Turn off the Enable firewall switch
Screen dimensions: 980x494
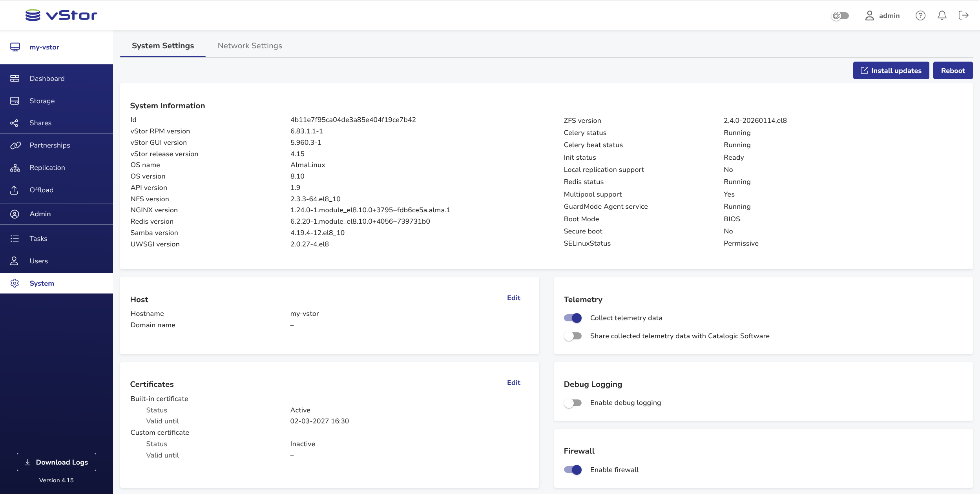573,470
